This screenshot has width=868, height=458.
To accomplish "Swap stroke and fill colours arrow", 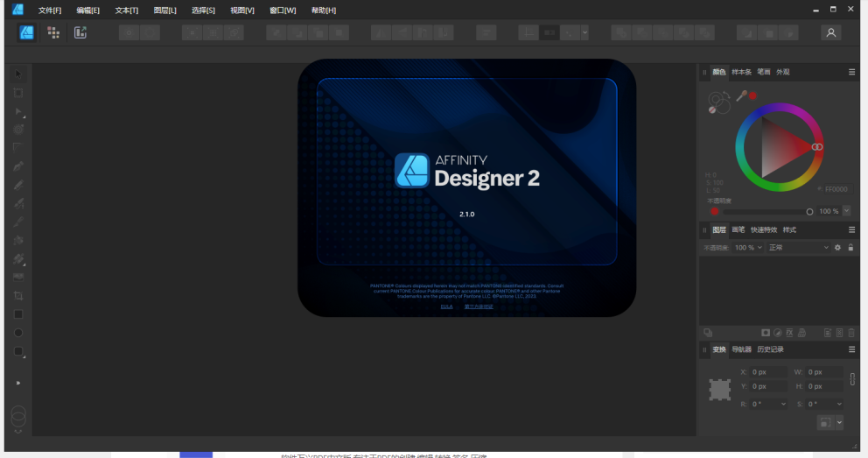I will tap(726, 95).
